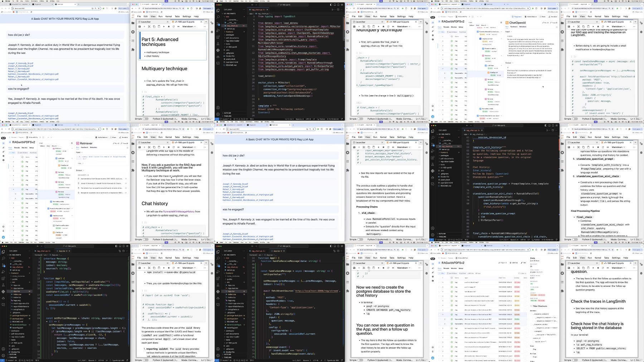644x362 pixels.
Task: Open Markdown cell-type dropdown in Part 5 notebook
Action: pyautogui.click(x=189, y=26)
